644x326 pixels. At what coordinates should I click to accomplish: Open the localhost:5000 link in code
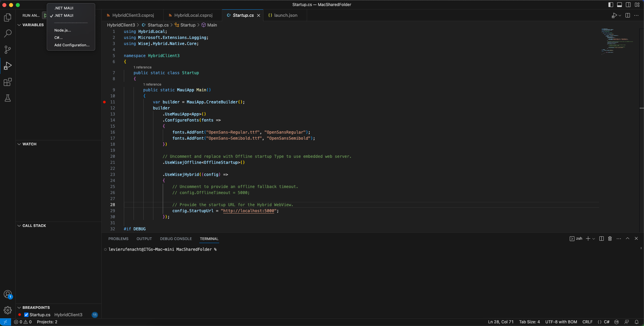(x=249, y=211)
